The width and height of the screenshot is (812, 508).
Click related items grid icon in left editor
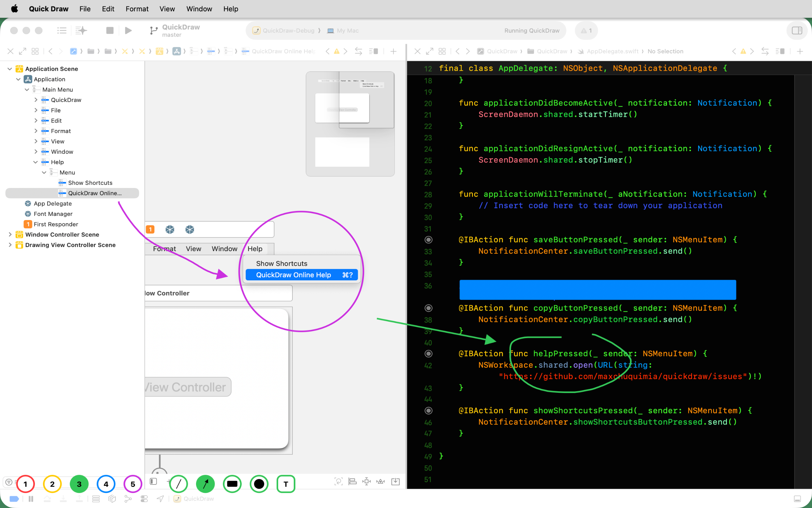coord(35,51)
